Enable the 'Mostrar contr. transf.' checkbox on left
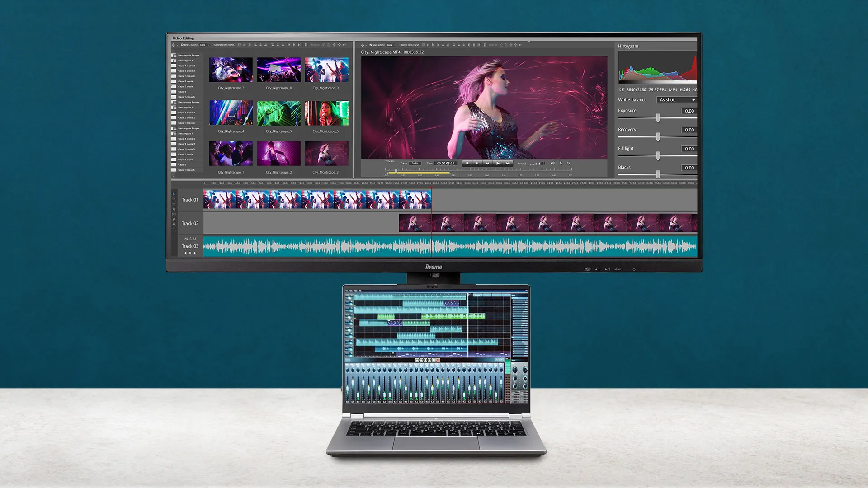The image size is (868, 488). 212,45
